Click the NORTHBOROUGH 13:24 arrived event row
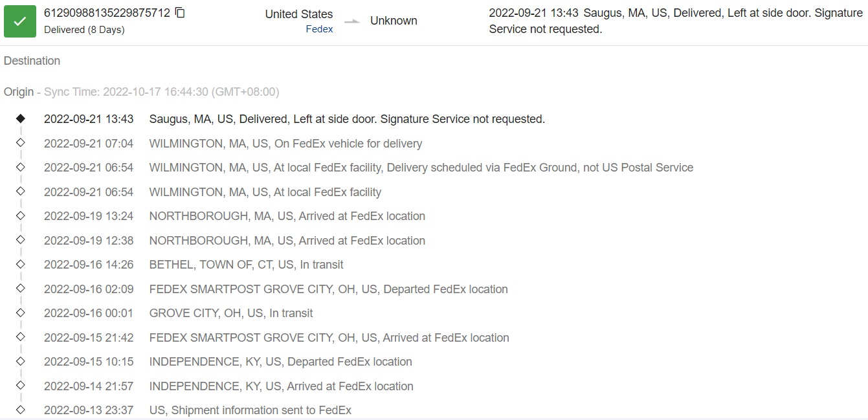The width and height of the screenshot is (868, 420). point(287,216)
